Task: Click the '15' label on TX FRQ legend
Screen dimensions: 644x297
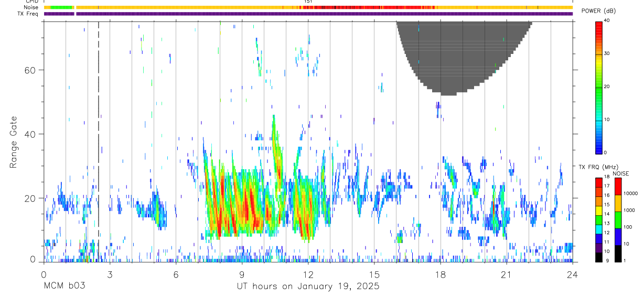Action: click(608, 204)
